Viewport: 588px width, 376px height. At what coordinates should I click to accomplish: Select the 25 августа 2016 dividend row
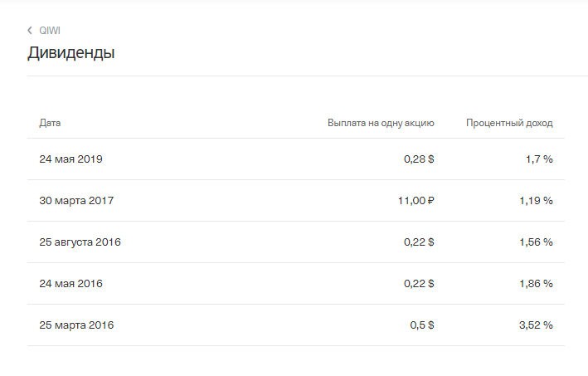click(295, 242)
